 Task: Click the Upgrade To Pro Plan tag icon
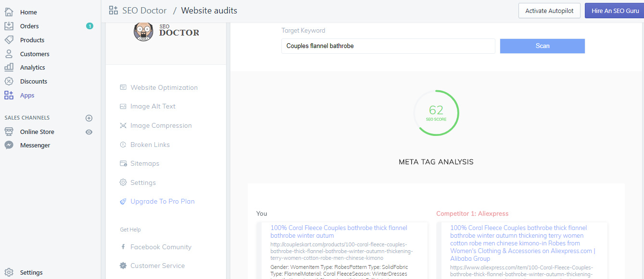click(x=123, y=201)
